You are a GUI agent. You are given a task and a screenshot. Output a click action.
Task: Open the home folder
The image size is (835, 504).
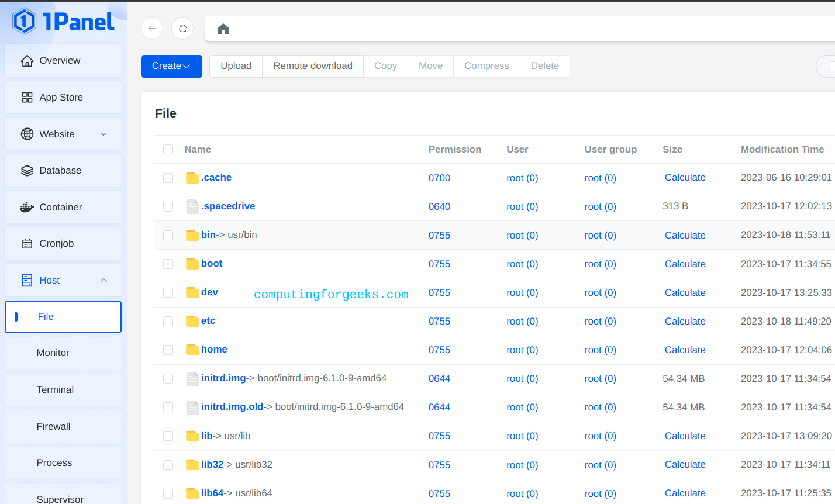(x=214, y=349)
